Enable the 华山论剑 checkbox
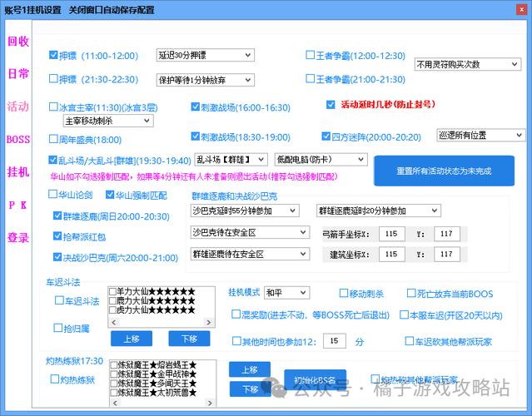532x416 pixels. click(x=53, y=195)
